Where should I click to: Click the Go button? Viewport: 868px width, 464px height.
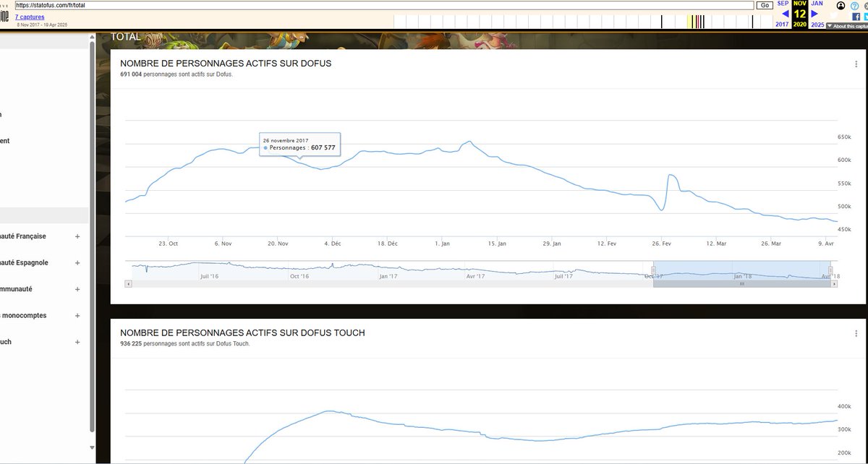(x=764, y=5)
